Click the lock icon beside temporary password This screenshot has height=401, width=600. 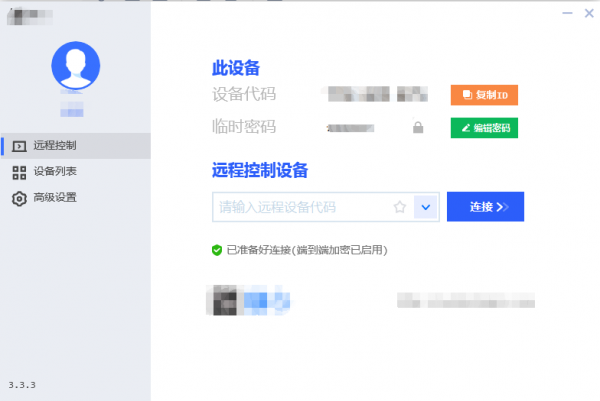point(418,127)
